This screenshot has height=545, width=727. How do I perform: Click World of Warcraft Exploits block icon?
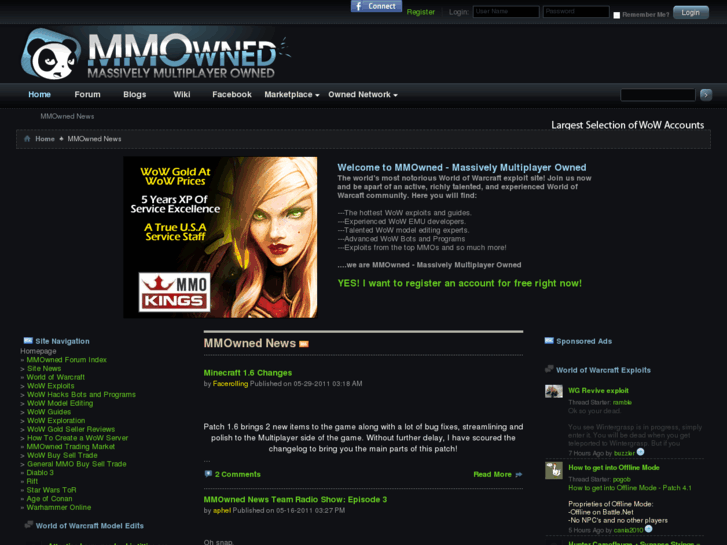point(549,369)
